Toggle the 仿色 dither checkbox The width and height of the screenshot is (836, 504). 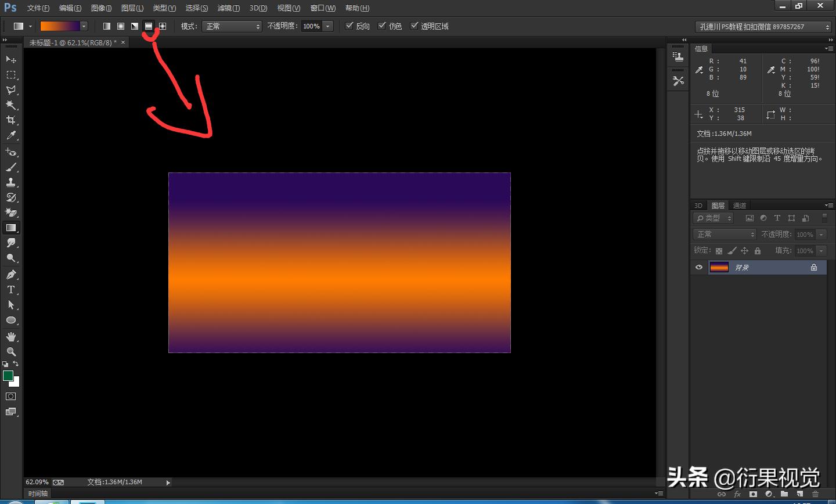(382, 26)
